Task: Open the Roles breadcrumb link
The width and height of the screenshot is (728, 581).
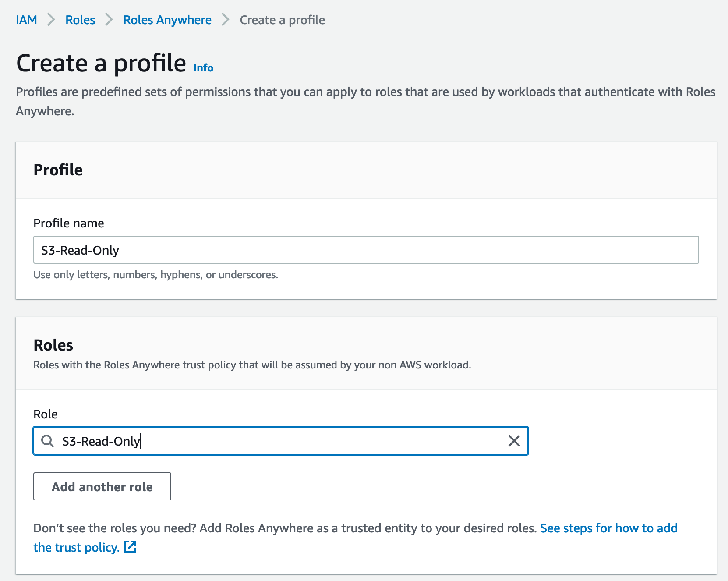Action: pyautogui.click(x=80, y=20)
